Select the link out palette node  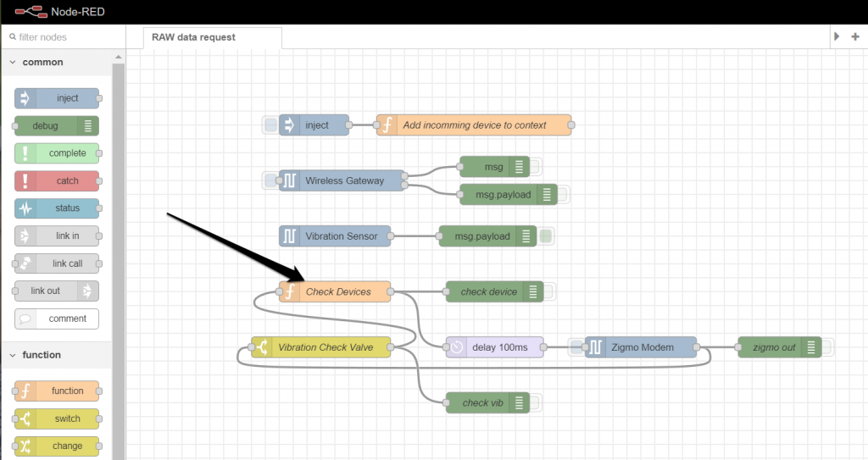(57, 291)
